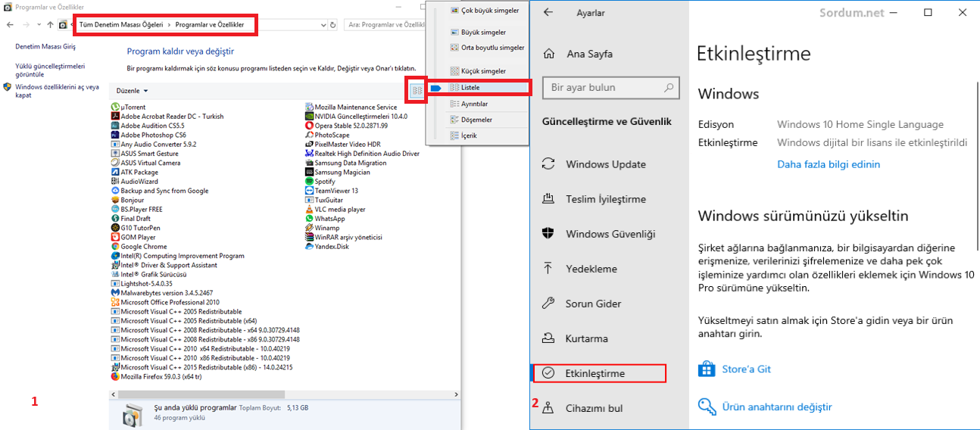The width and height of the screenshot is (980, 430).
Task: Click Daha fazla bilgi edinin link
Action: coord(829,164)
